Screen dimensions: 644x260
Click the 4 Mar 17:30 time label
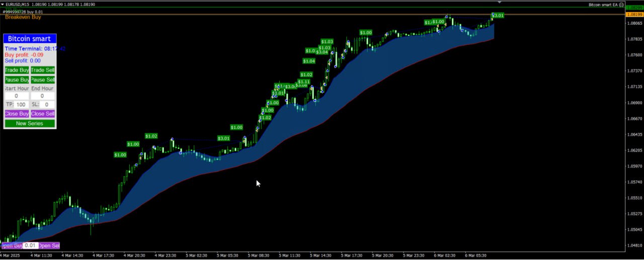point(104,255)
